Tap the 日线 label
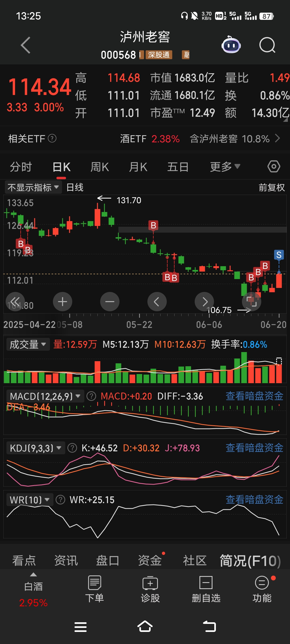 pos(75,187)
